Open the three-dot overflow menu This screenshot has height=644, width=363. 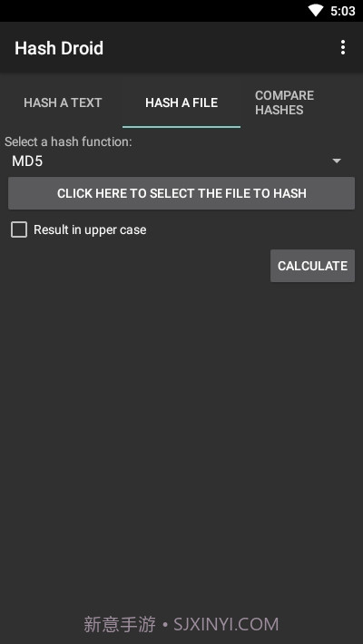click(x=343, y=48)
